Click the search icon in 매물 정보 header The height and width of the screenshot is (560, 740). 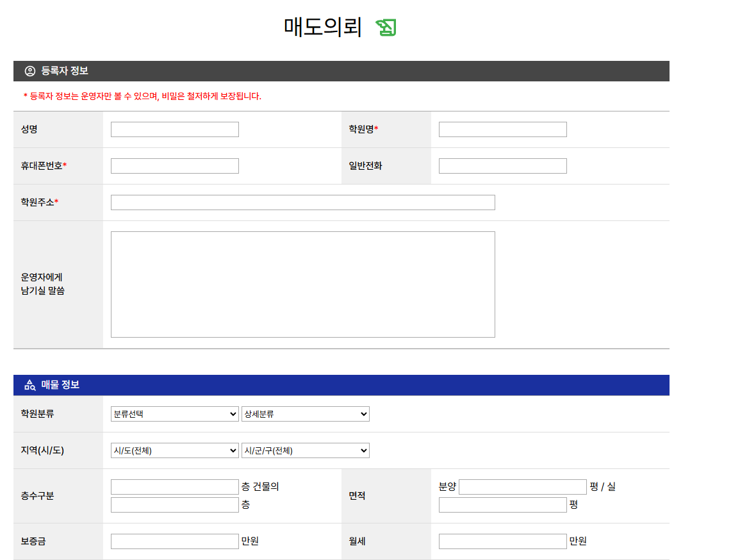tap(30, 385)
